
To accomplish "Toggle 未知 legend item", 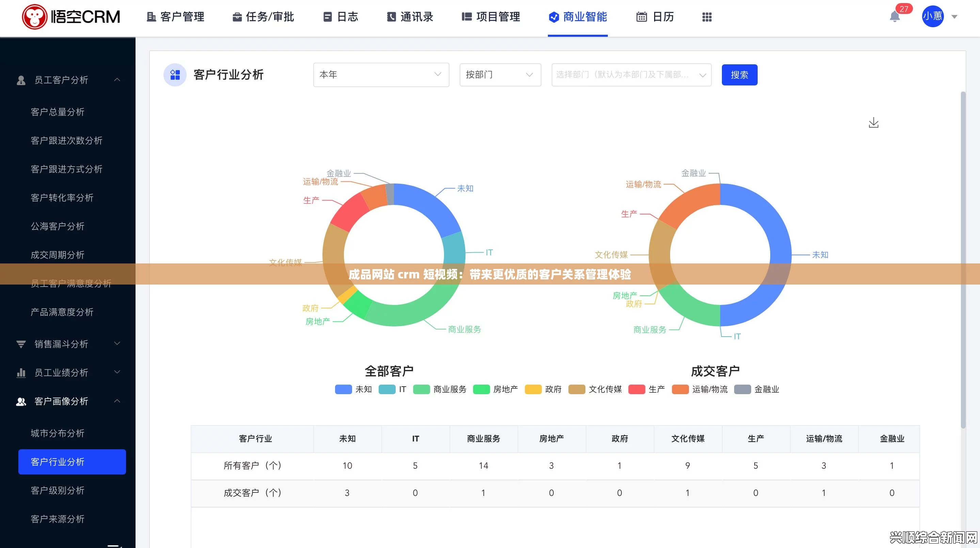I will tap(353, 389).
